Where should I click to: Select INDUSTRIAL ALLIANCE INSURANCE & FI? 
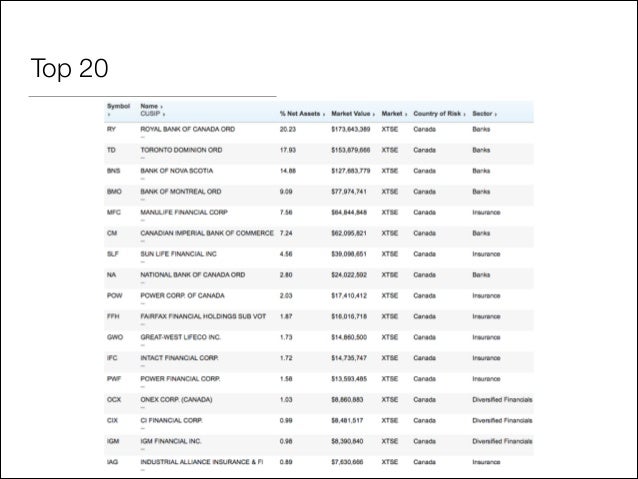(202, 462)
